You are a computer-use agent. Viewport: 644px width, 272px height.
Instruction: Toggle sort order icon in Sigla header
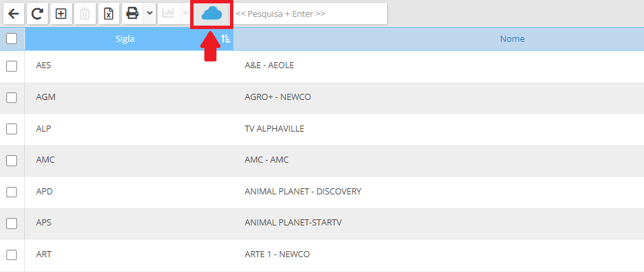(x=225, y=38)
